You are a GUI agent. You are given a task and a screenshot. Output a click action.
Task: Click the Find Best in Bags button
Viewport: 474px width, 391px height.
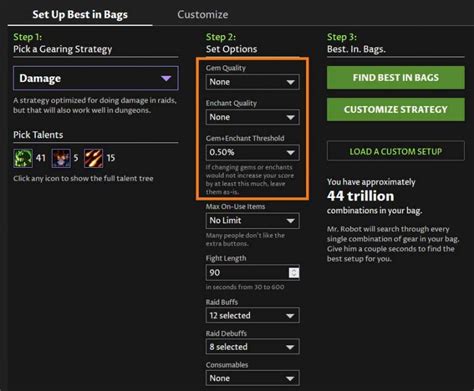(396, 78)
